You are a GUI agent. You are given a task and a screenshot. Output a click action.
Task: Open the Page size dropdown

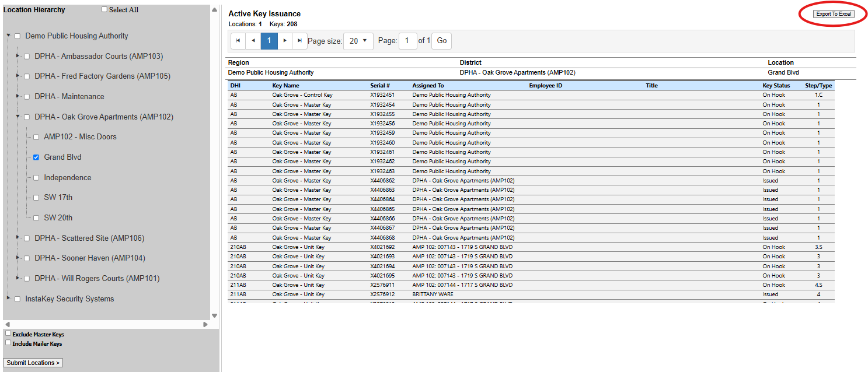(x=358, y=41)
